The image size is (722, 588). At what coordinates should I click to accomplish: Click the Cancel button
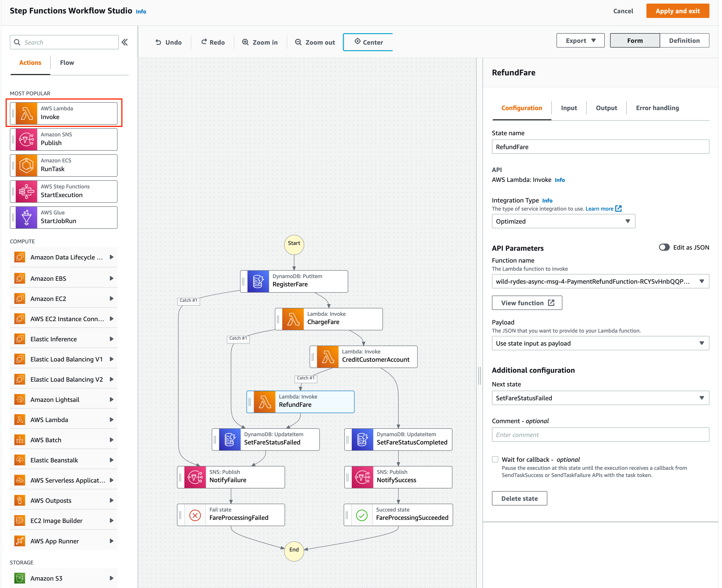(623, 11)
